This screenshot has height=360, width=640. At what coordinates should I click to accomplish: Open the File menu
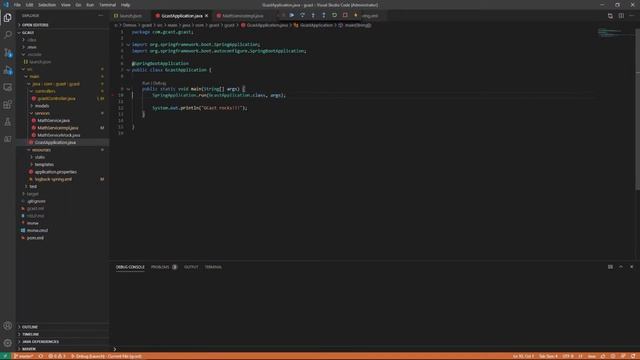17,5
